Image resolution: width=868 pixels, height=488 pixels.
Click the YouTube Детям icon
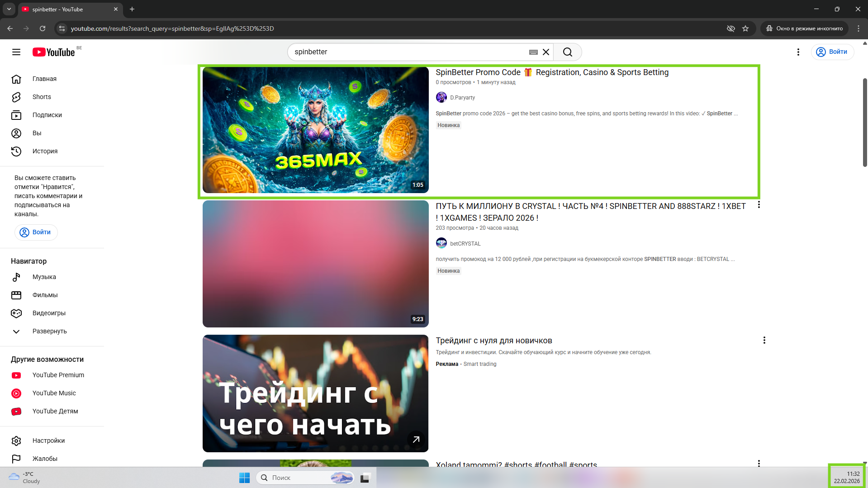[16, 411]
